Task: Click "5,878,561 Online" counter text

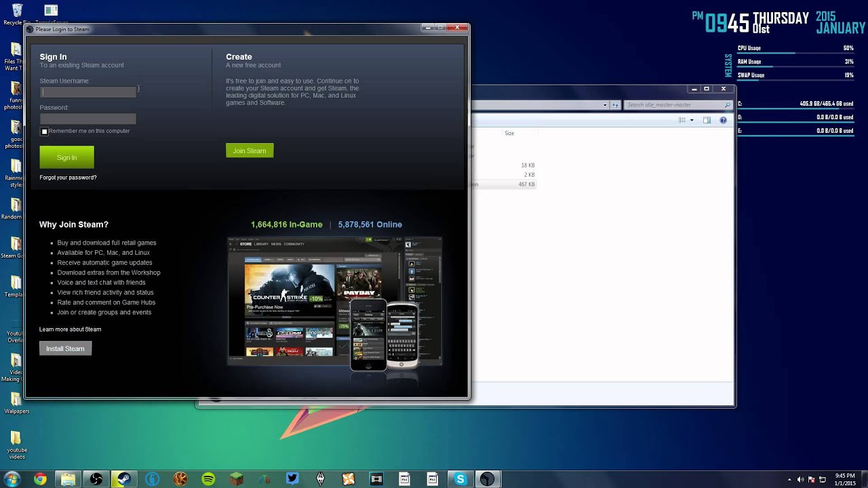Action: point(370,224)
